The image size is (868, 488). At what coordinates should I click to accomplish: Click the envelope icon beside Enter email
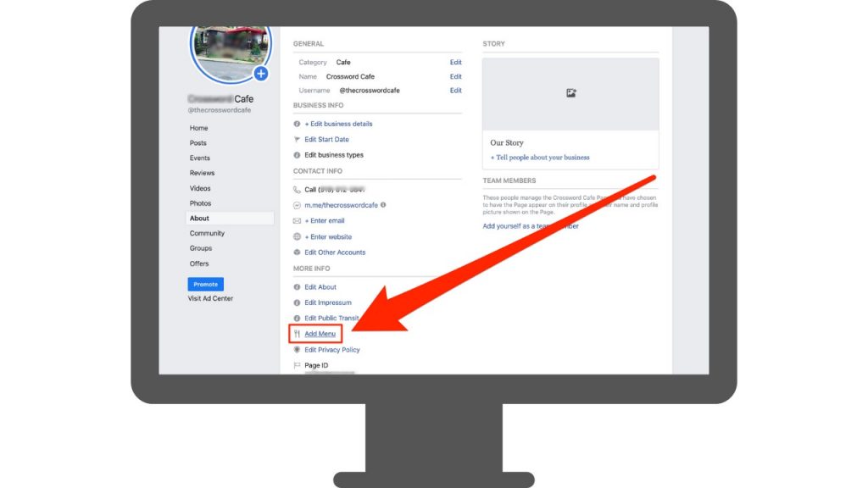click(x=297, y=221)
